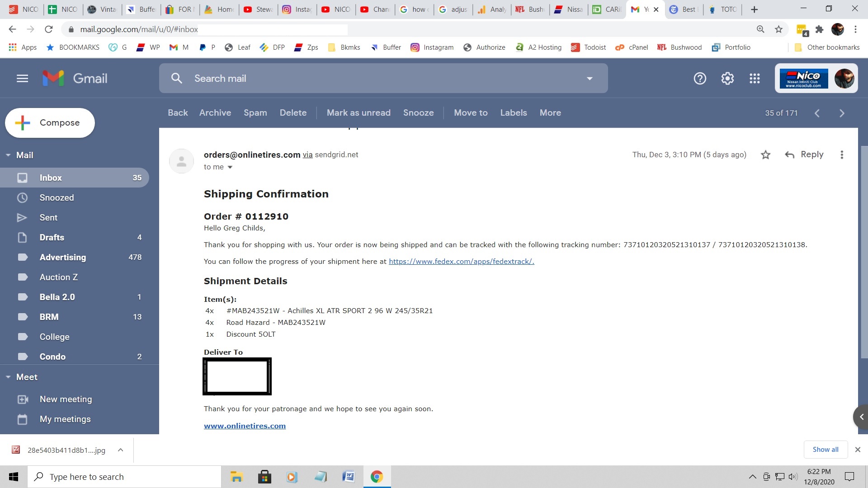Open the message More options three-dot menu
This screenshot has width=868, height=488.
click(x=842, y=155)
